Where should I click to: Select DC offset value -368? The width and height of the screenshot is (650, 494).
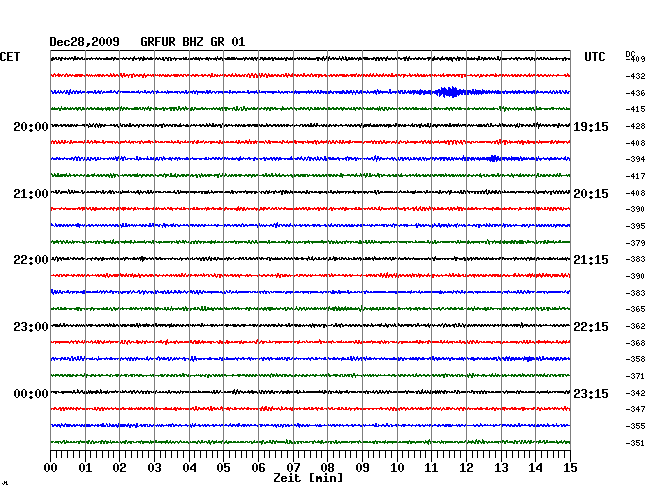[x=635, y=343]
